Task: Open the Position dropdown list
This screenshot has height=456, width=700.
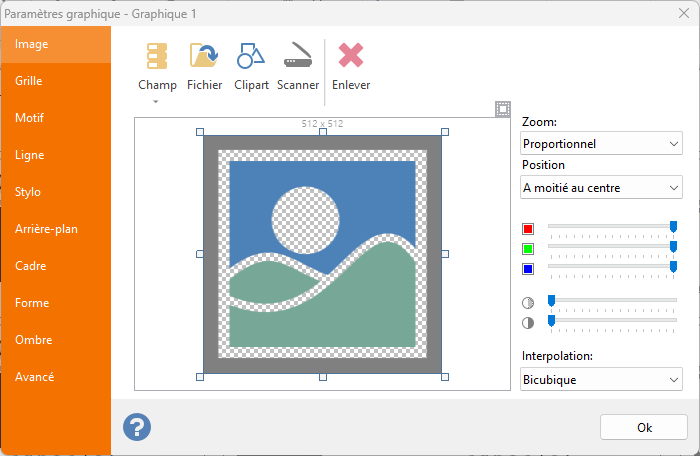Action: click(602, 187)
